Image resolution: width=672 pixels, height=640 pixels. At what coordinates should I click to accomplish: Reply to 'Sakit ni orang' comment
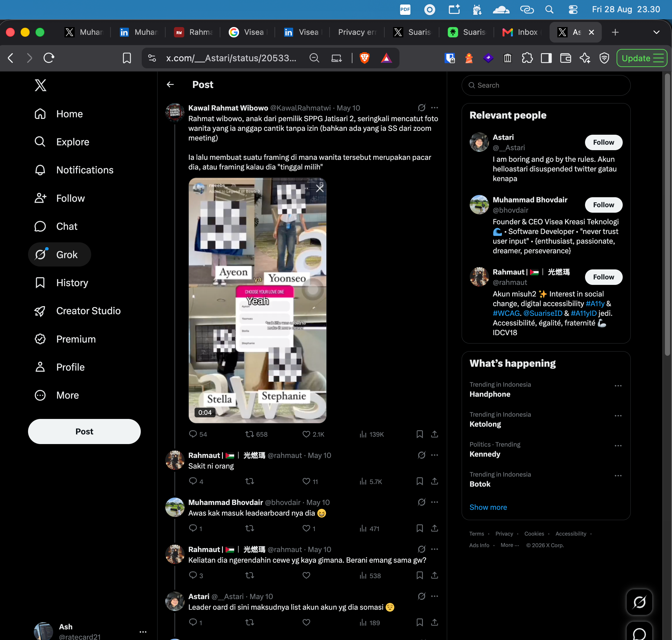coord(196,481)
